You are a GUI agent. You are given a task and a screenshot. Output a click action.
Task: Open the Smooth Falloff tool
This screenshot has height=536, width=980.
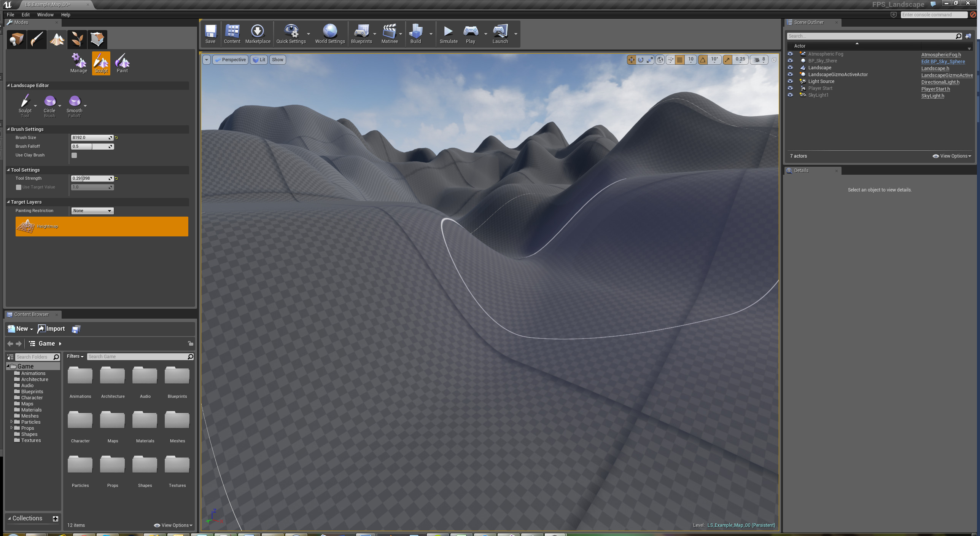pos(75,103)
